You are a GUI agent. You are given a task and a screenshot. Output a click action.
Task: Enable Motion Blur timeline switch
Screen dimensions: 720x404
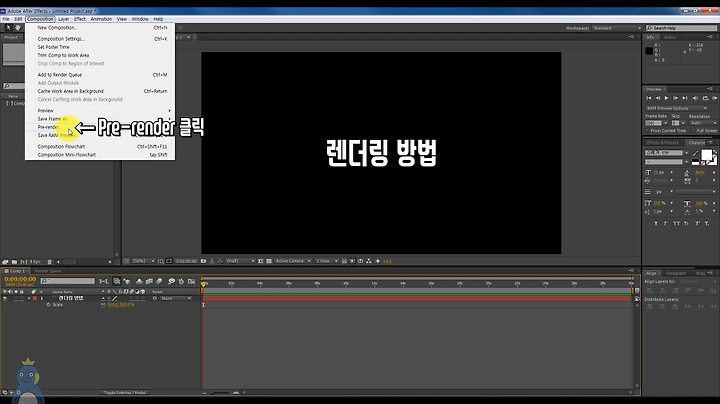point(159,281)
